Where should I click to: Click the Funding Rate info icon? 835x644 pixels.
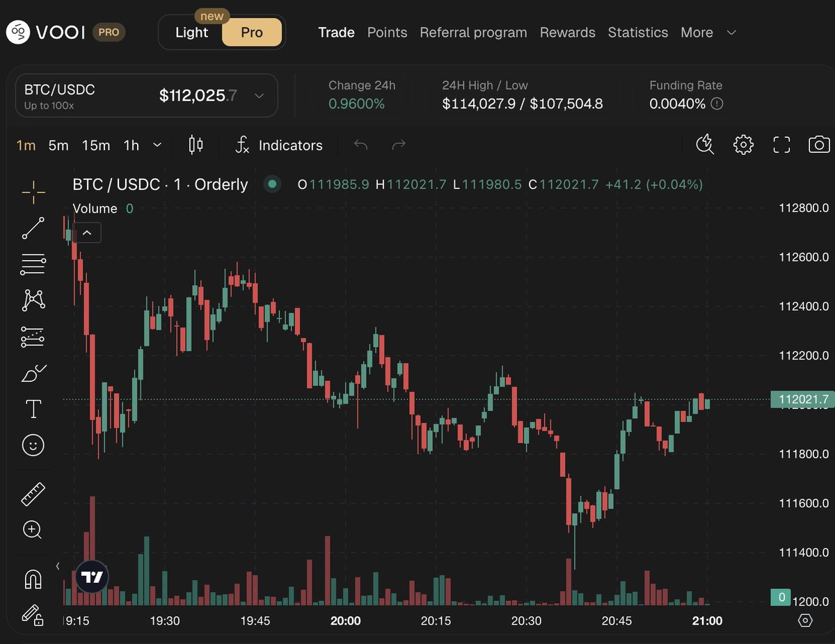[x=717, y=104]
